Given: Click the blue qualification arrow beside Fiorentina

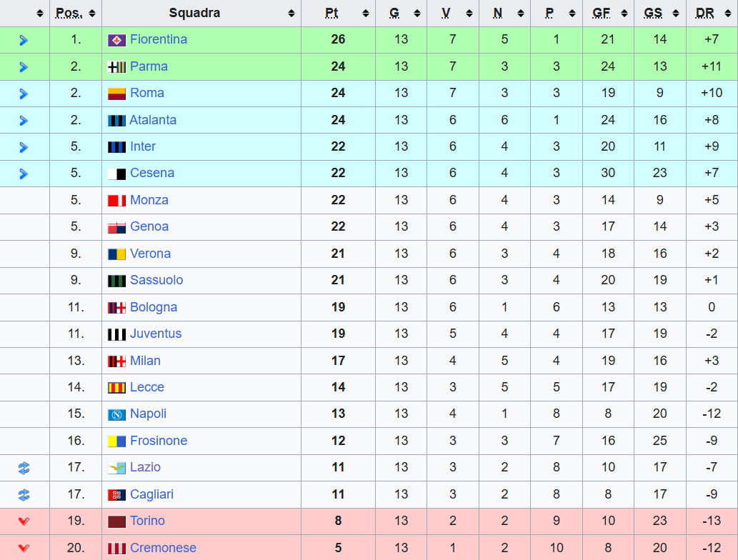Looking at the screenshot, I should pyautogui.click(x=24, y=40).
